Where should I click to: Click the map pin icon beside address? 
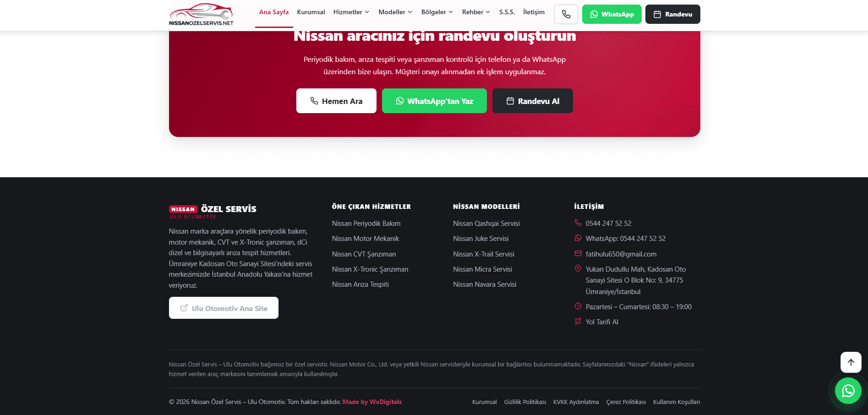(x=578, y=268)
